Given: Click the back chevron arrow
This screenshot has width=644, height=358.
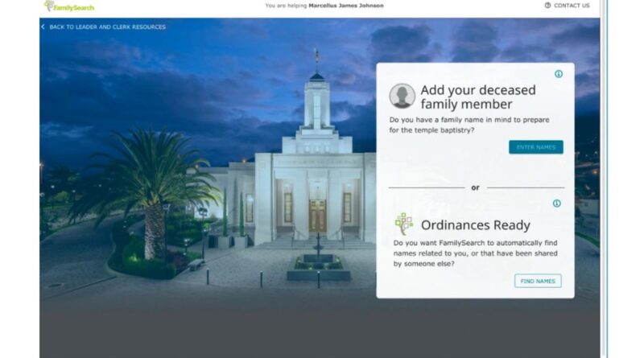Looking at the screenshot, I should point(43,27).
